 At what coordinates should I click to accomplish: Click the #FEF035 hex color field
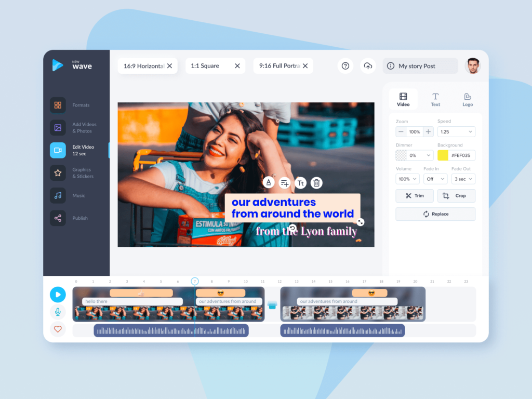461,155
